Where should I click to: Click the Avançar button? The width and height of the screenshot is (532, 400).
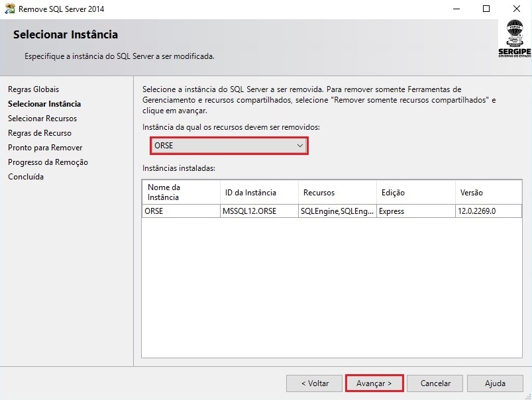point(374,383)
